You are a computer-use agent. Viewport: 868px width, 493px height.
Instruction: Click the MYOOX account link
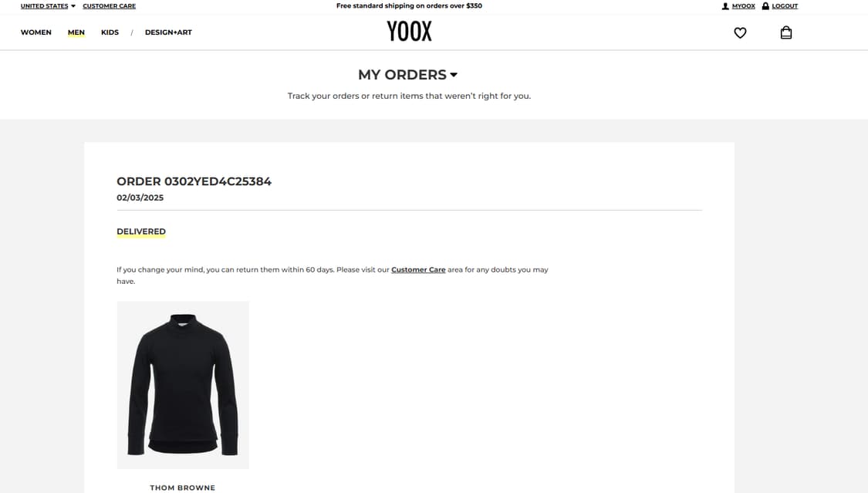744,6
